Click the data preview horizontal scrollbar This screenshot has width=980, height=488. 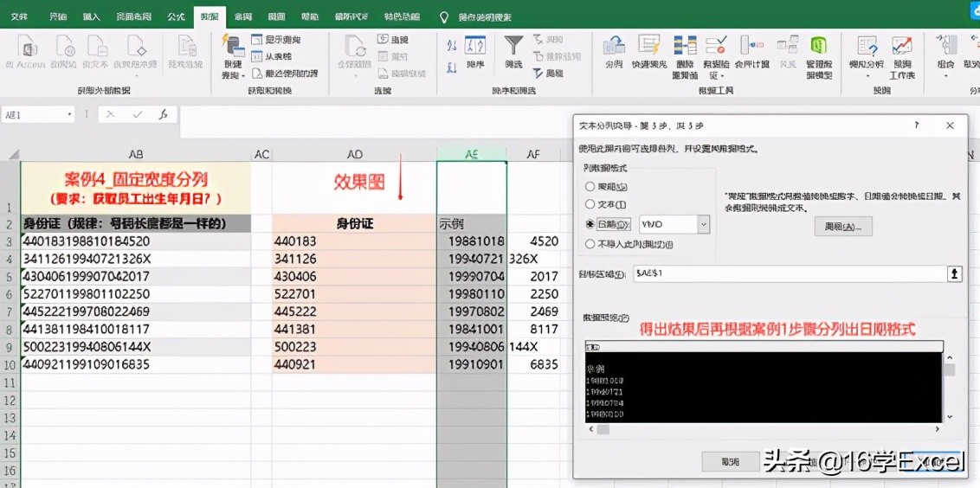pos(763,429)
